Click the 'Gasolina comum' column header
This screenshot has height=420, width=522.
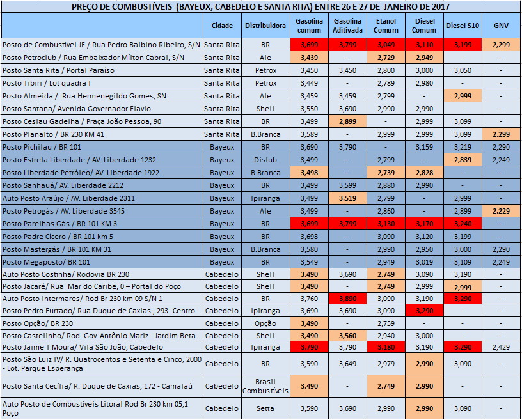click(x=309, y=26)
